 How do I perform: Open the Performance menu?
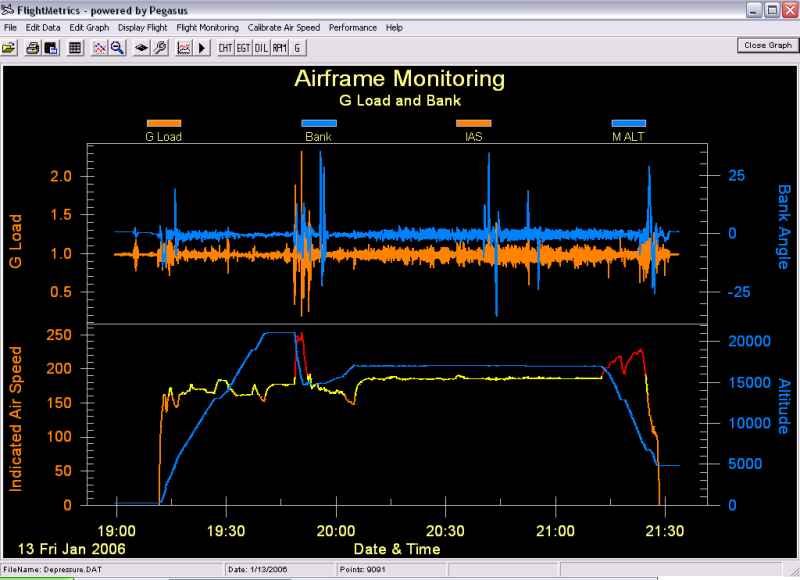[x=352, y=28]
